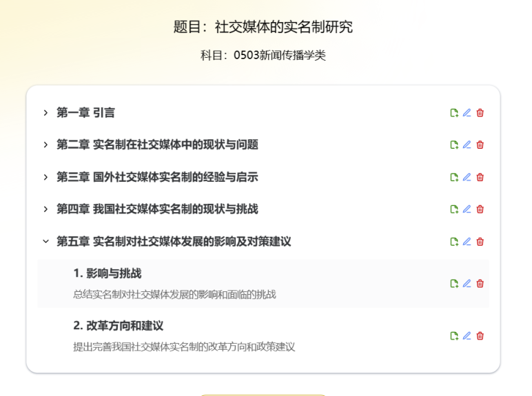Screen dimensions: 532x396
Task: Click add icon for 第一章 引言
Action: click(x=454, y=113)
